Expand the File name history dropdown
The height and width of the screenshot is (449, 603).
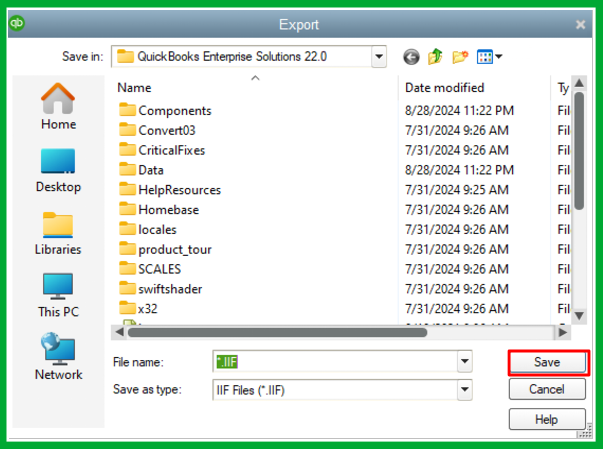(x=465, y=361)
